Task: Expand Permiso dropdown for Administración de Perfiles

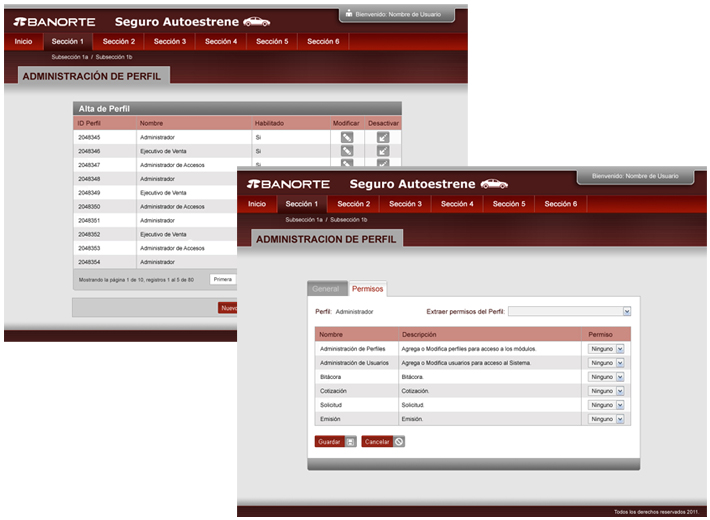Action: click(x=619, y=348)
